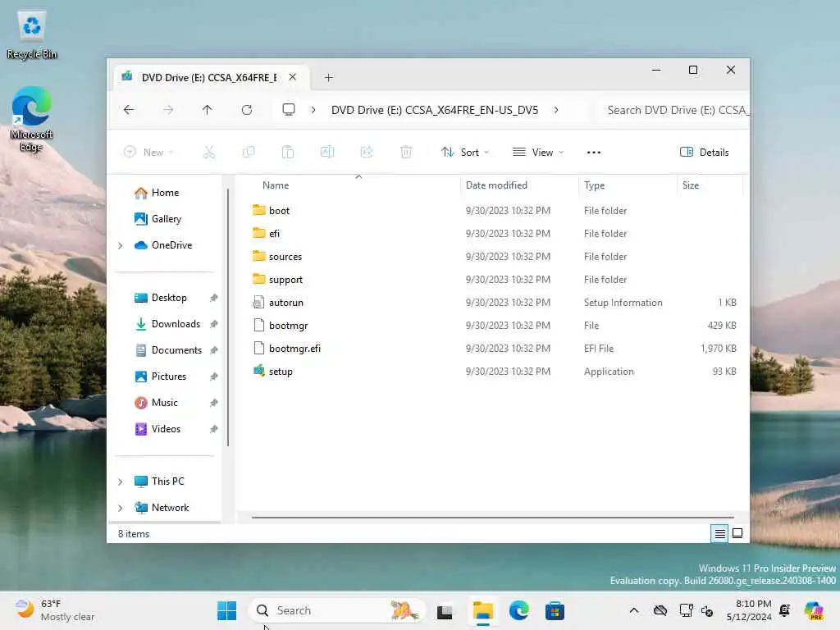This screenshot has width=840, height=630.
Task: Open the See more three-dots menu
Action: (594, 153)
